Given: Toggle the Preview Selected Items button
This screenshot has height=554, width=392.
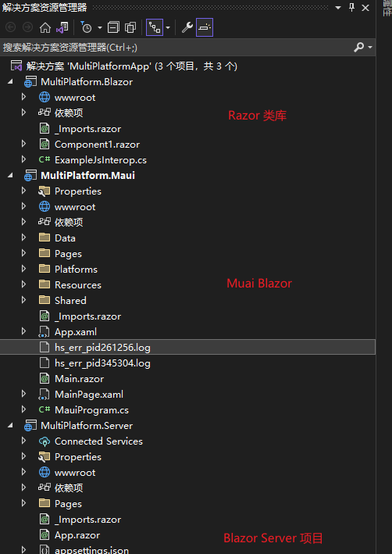Looking at the screenshot, I should [x=205, y=27].
